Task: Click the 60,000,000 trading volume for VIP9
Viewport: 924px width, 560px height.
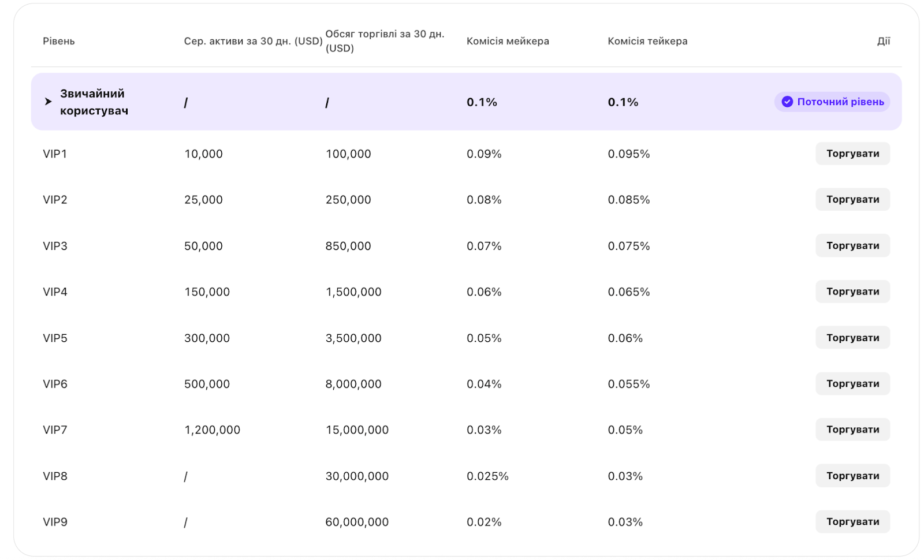Action: click(357, 522)
